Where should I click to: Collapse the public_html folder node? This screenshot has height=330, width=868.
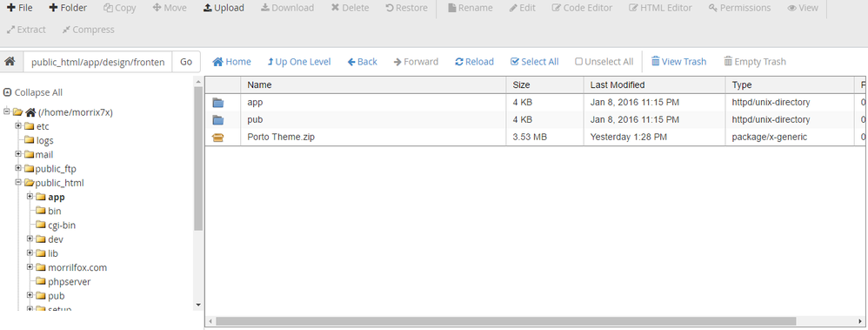(18, 183)
